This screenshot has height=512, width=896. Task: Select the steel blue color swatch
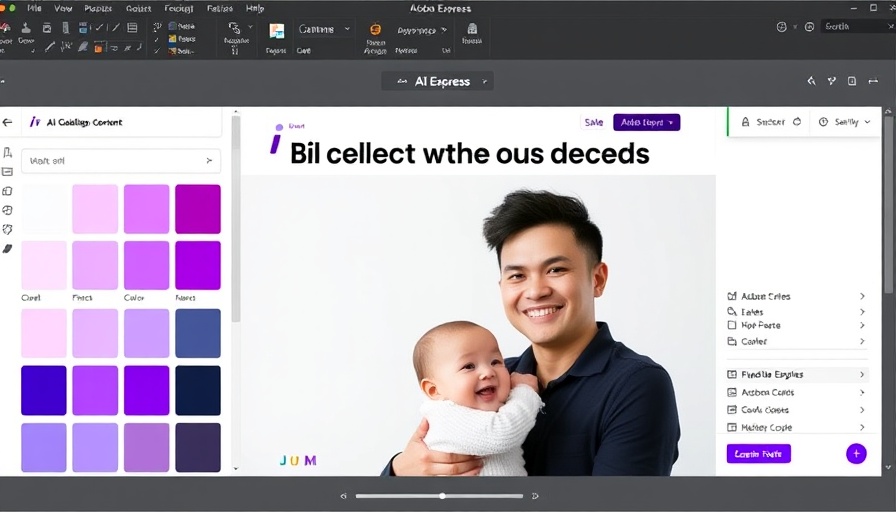tap(198, 333)
